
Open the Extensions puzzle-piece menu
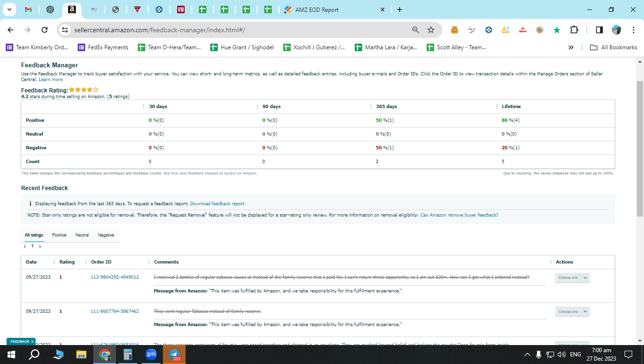(574, 30)
